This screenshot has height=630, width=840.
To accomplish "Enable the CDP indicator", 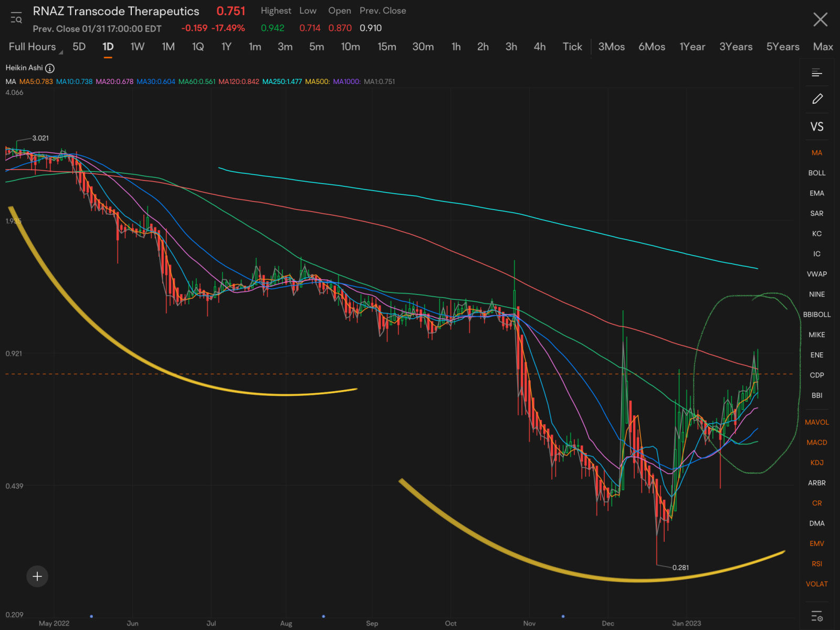I will tap(817, 375).
